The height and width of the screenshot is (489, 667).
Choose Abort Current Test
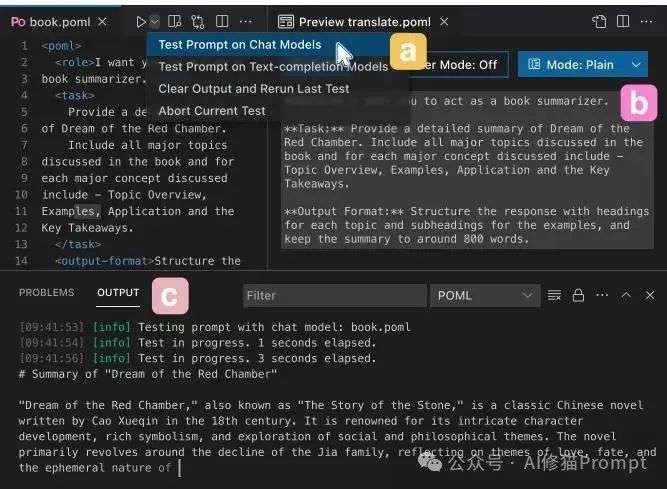point(212,111)
